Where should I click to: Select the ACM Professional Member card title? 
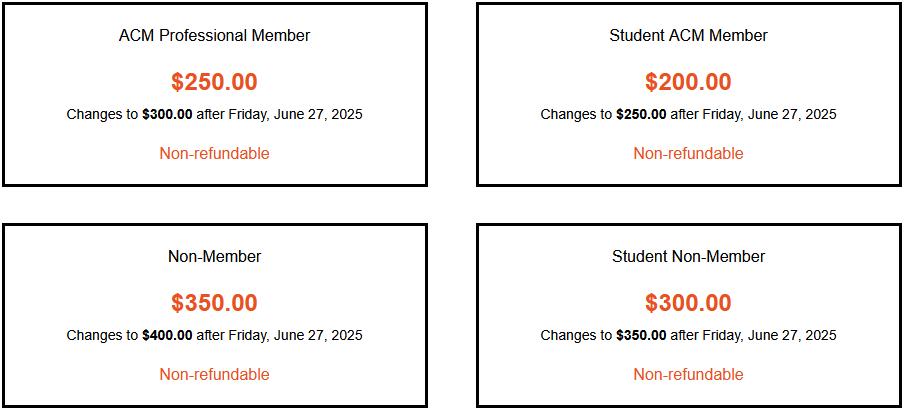click(214, 35)
